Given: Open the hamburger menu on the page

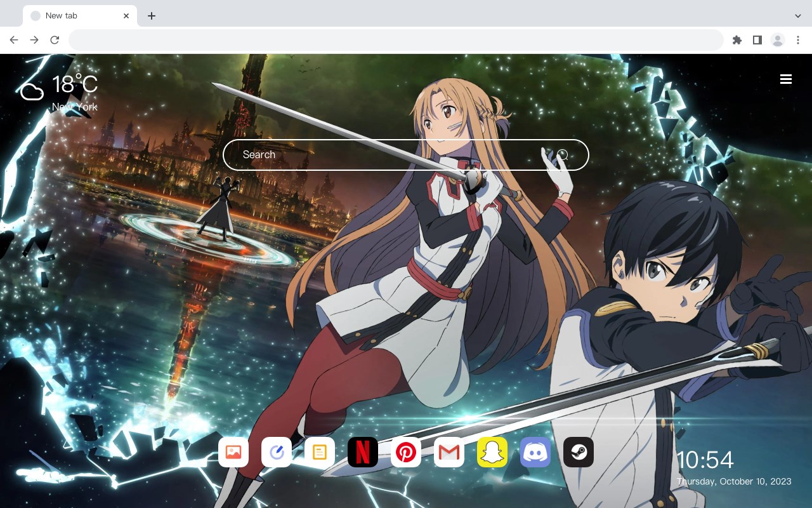Looking at the screenshot, I should 786,79.
